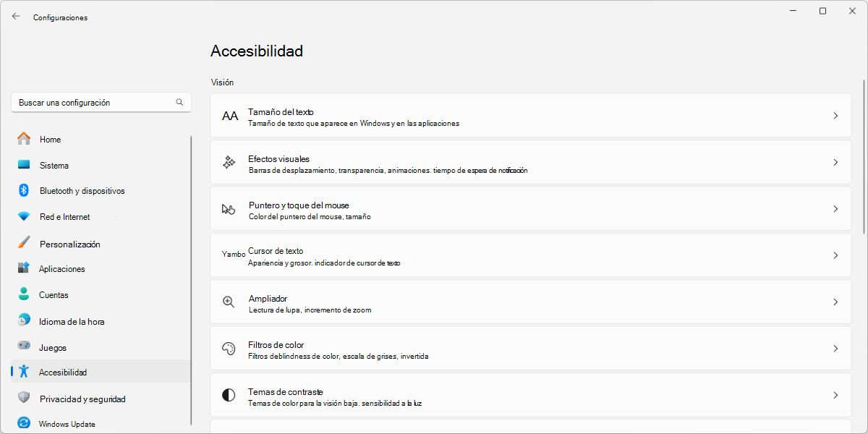868x434 pixels.
Task: Click the 'Configuraciones' window title text
Action: click(x=60, y=17)
